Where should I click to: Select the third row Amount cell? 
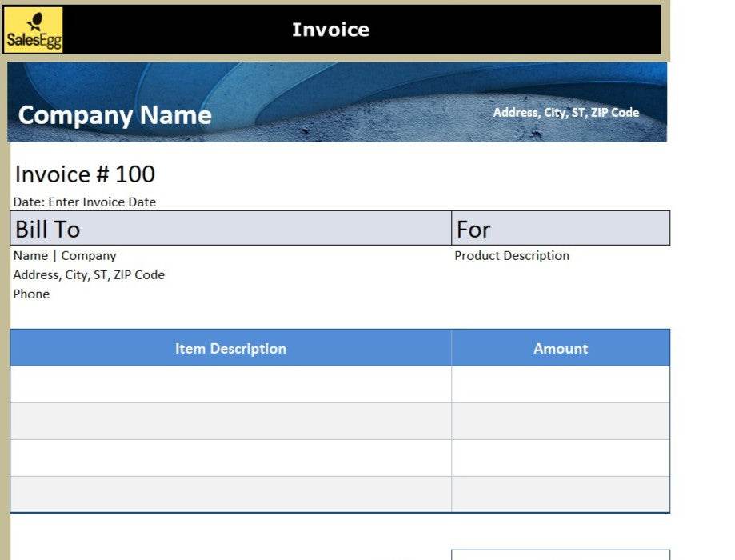[x=560, y=458]
